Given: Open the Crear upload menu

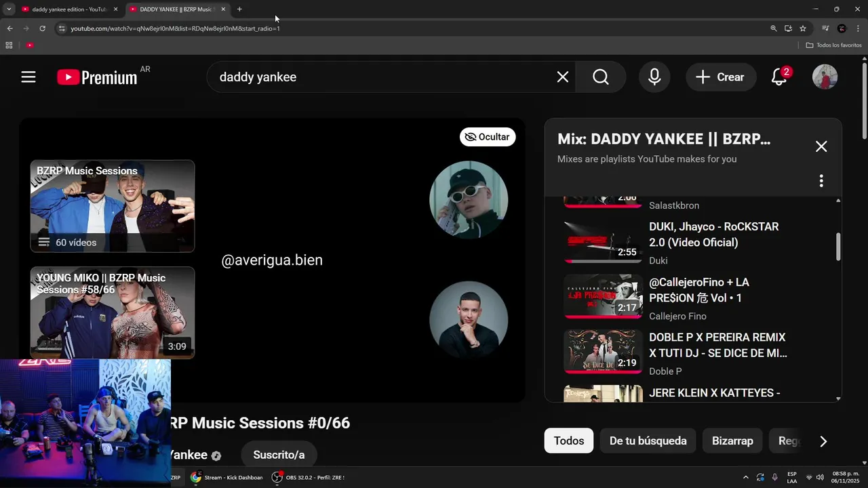Looking at the screenshot, I should (x=720, y=77).
